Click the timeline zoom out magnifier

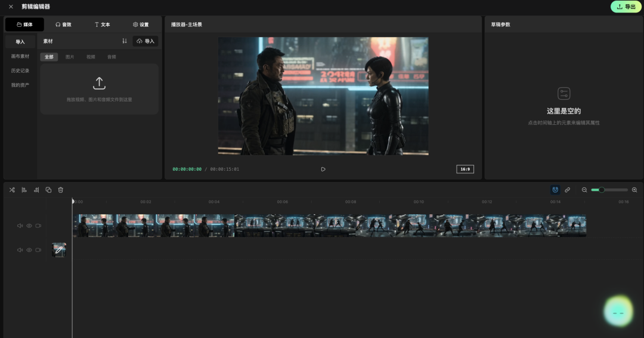point(584,190)
